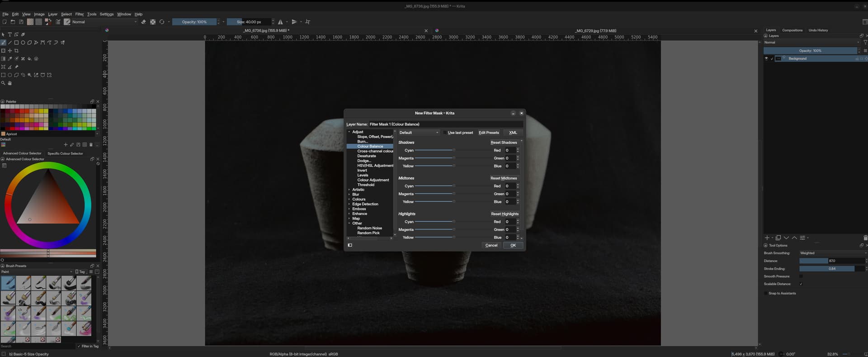Uncheck Scalable Distance option
Viewport: 868px width, 357px height.
801,284
